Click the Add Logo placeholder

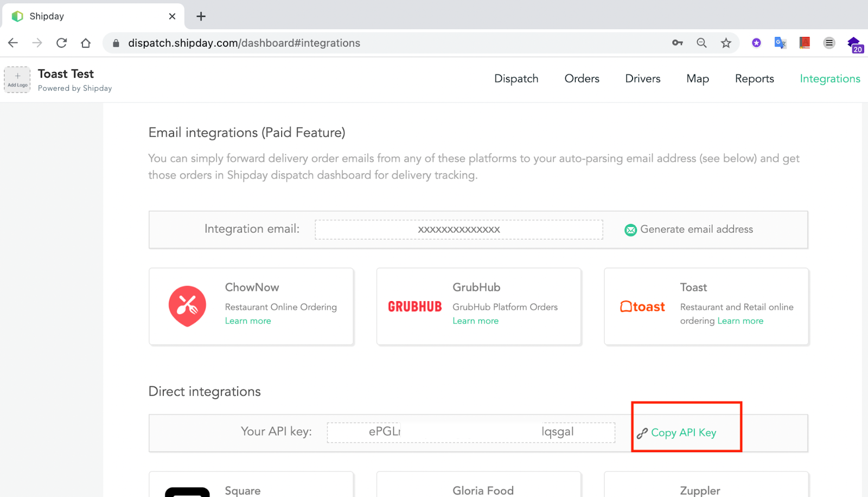17,80
